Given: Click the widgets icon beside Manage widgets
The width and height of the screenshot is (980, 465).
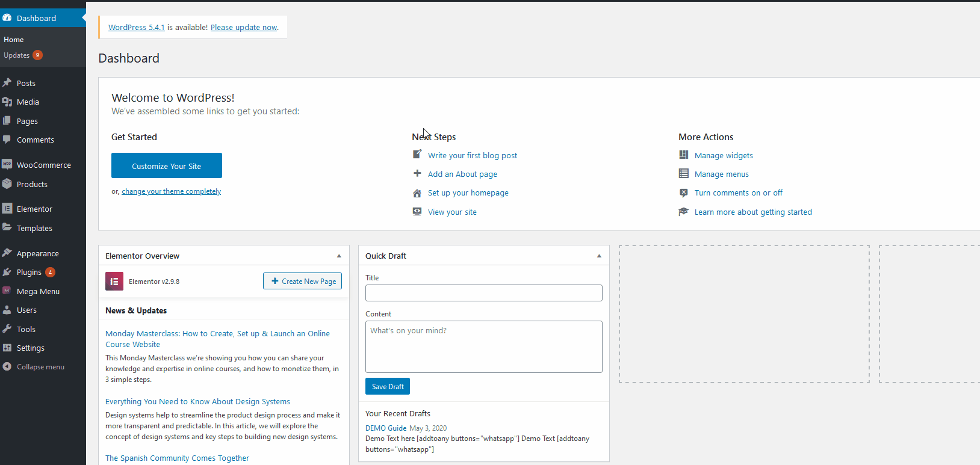Looking at the screenshot, I should click(x=684, y=155).
